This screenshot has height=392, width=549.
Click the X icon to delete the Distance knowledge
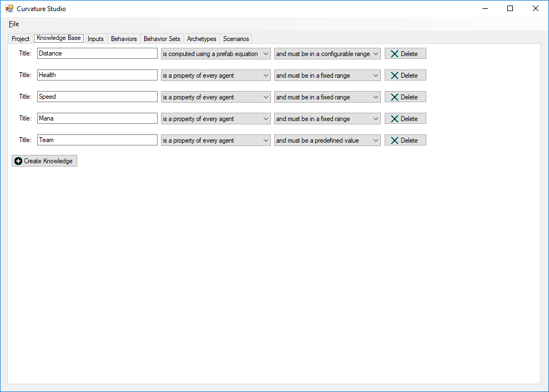pos(395,53)
